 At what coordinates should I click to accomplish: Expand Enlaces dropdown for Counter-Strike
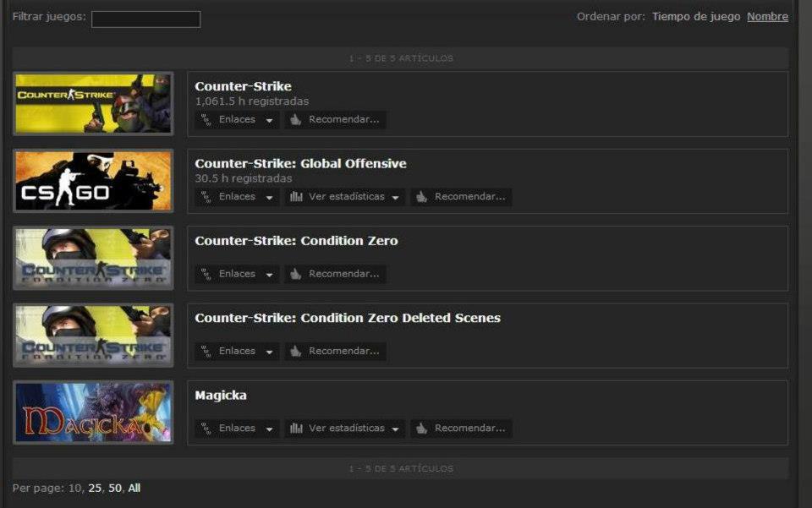pos(237,119)
